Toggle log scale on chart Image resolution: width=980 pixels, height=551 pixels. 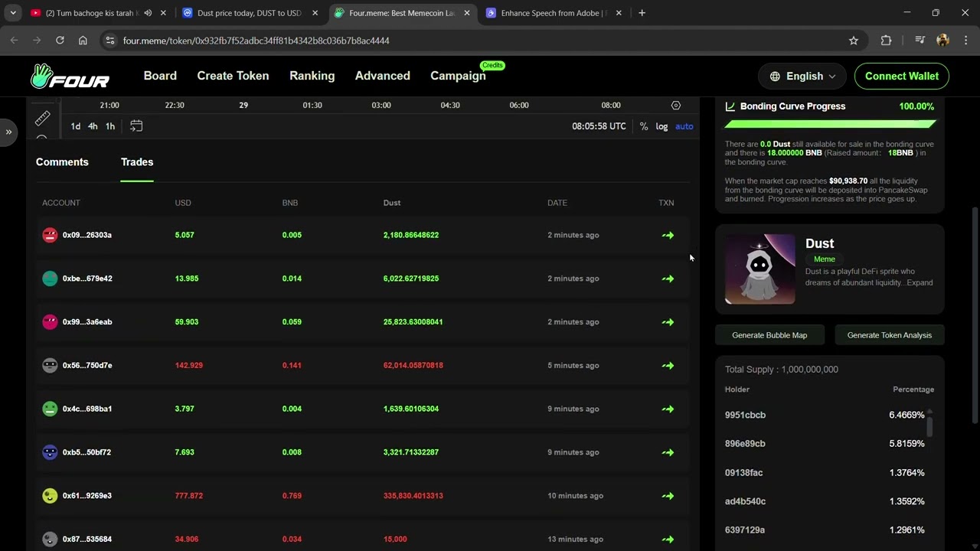point(661,126)
